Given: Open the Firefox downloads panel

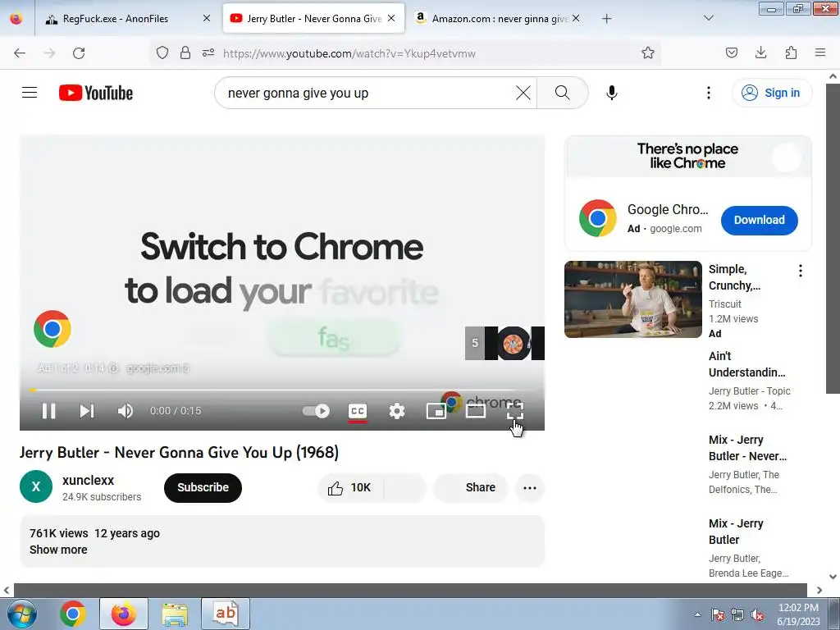Looking at the screenshot, I should pos(760,52).
